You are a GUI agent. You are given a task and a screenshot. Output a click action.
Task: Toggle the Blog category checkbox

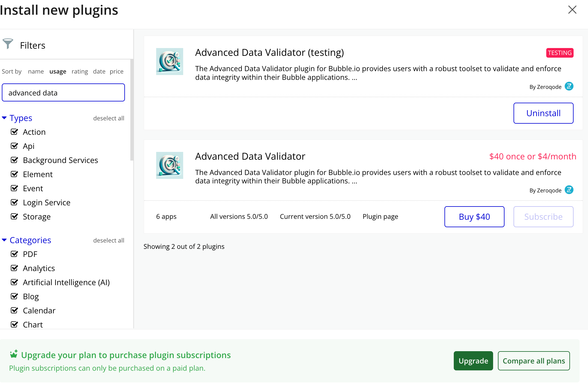click(x=14, y=296)
